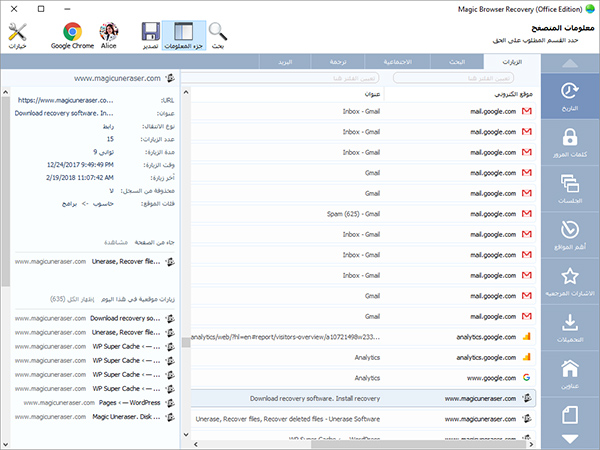Click the website column filter field
The image size is (600, 450).
tap(453, 78)
